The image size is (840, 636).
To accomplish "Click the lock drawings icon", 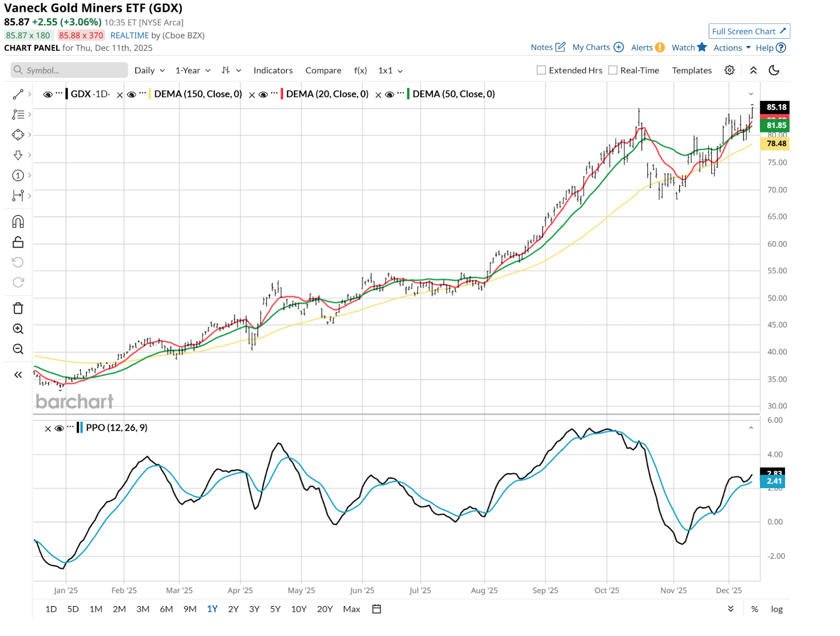I will 18,242.
